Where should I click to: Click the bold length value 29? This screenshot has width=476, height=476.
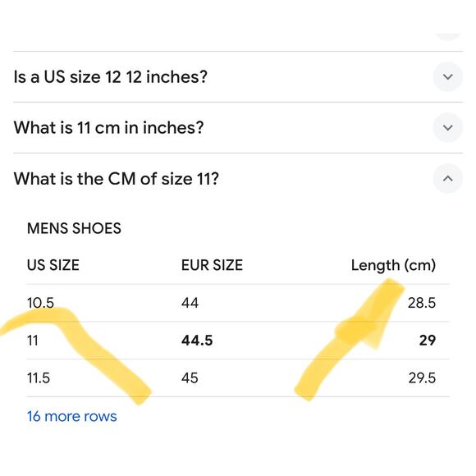coord(428,341)
